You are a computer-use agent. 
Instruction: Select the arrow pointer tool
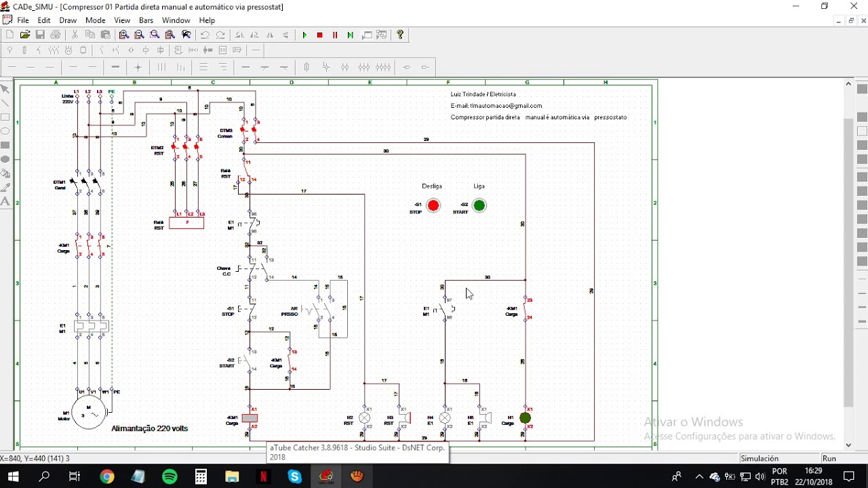pos(5,89)
